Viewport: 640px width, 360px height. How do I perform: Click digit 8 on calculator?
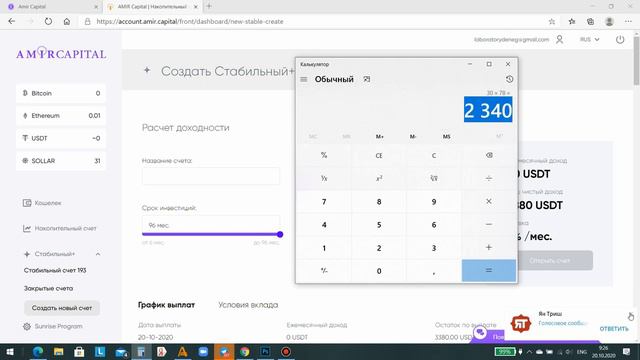(379, 202)
